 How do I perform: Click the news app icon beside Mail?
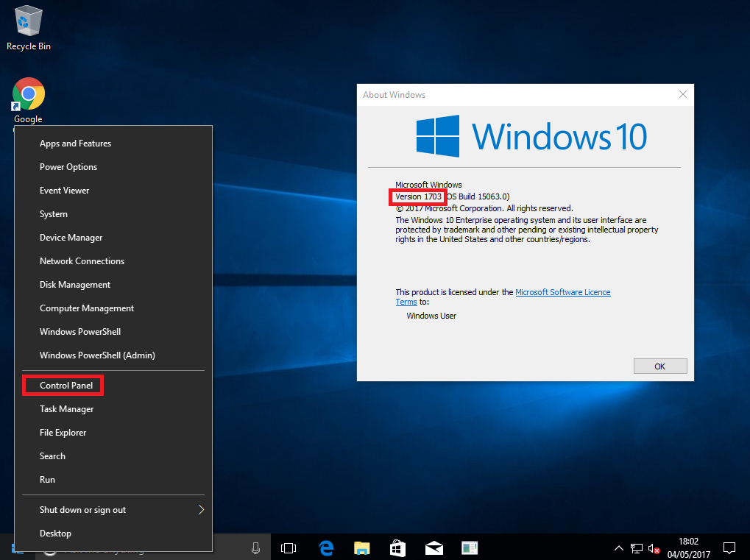470,548
